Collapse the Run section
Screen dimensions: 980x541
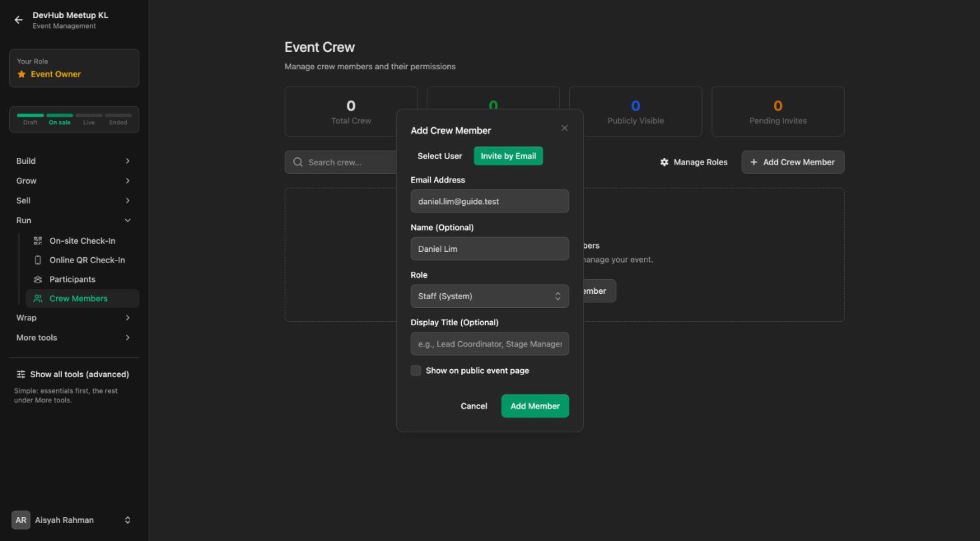coord(74,221)
